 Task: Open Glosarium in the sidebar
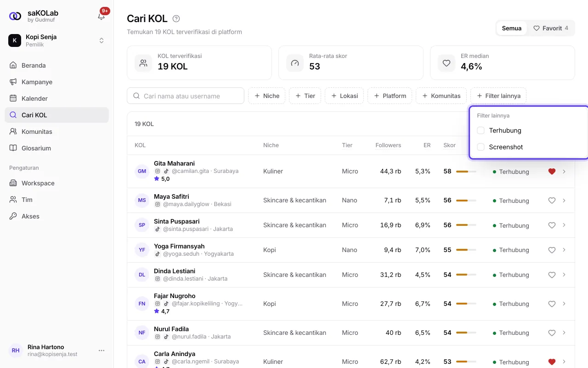pos(57,148)
